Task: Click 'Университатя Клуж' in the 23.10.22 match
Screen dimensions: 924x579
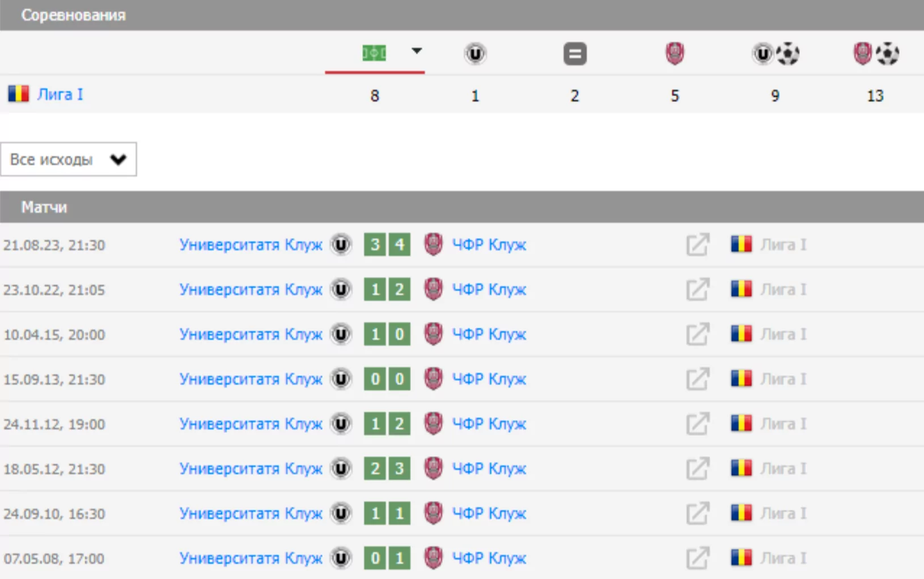Action: point(251,289)
